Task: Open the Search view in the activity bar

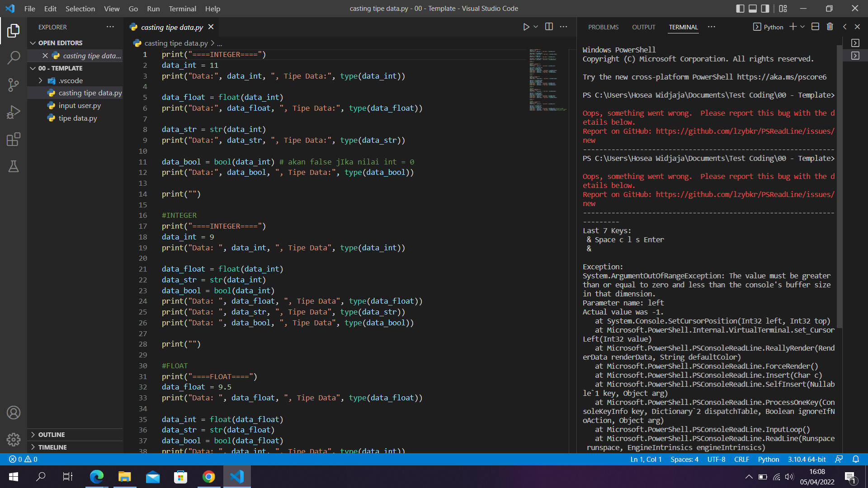Action: [x=14, y=58]
